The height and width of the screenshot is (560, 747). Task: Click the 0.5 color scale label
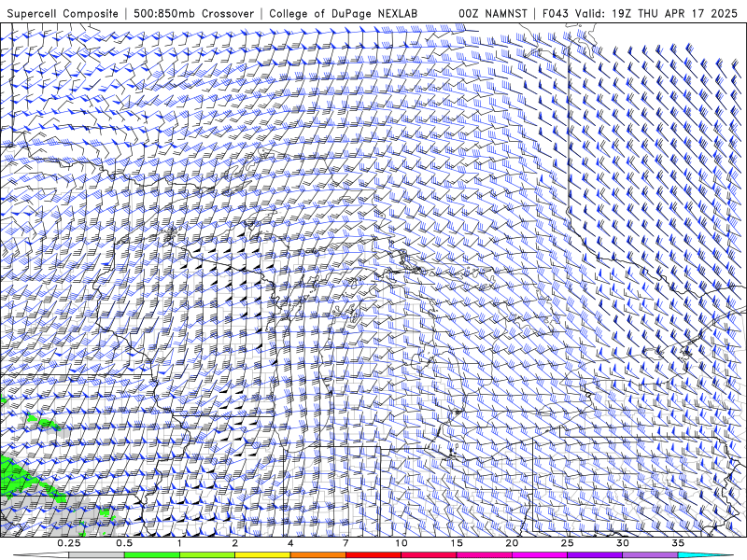click(x=124, y=543)
